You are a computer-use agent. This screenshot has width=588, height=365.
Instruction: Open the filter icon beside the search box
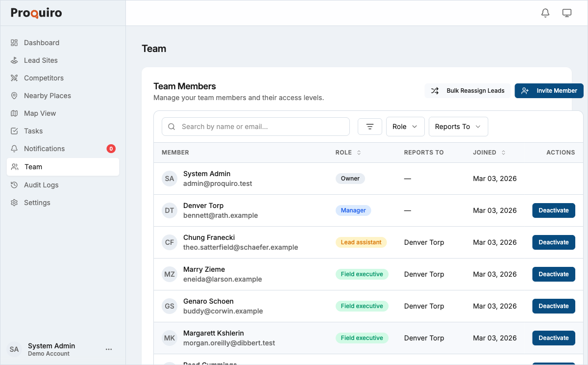369,126
